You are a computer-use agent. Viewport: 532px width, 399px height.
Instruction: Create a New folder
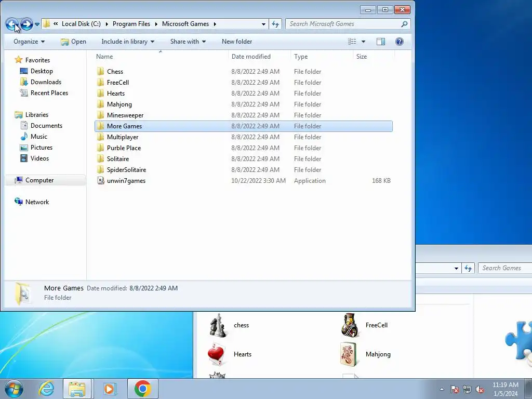pyautogui.click(x=237, y=42)
